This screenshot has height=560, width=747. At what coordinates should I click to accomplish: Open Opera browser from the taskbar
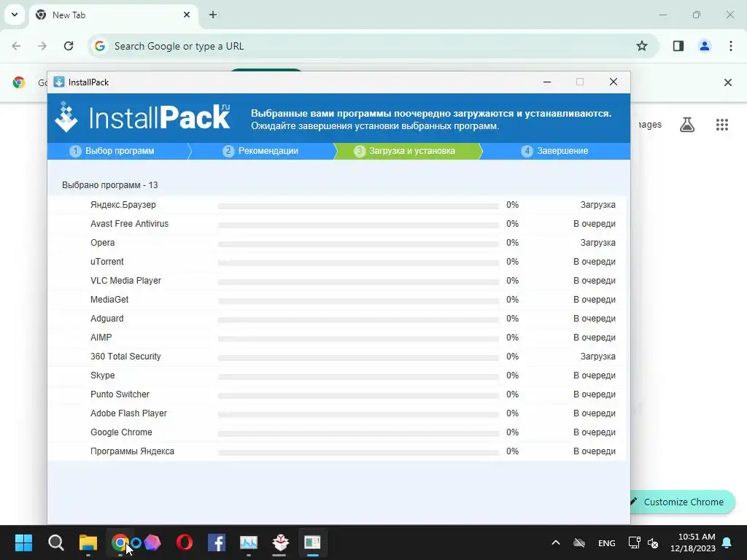tap(185, 542)
